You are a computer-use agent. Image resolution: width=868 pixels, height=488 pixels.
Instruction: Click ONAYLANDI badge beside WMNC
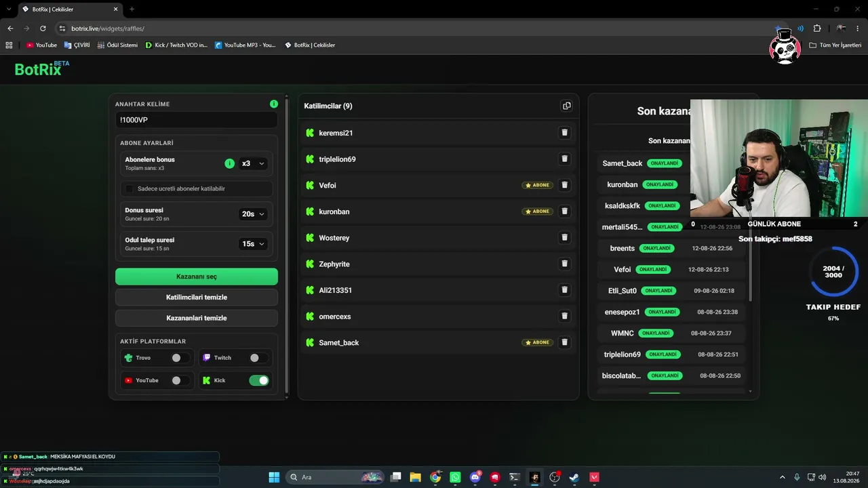[656, 333]
